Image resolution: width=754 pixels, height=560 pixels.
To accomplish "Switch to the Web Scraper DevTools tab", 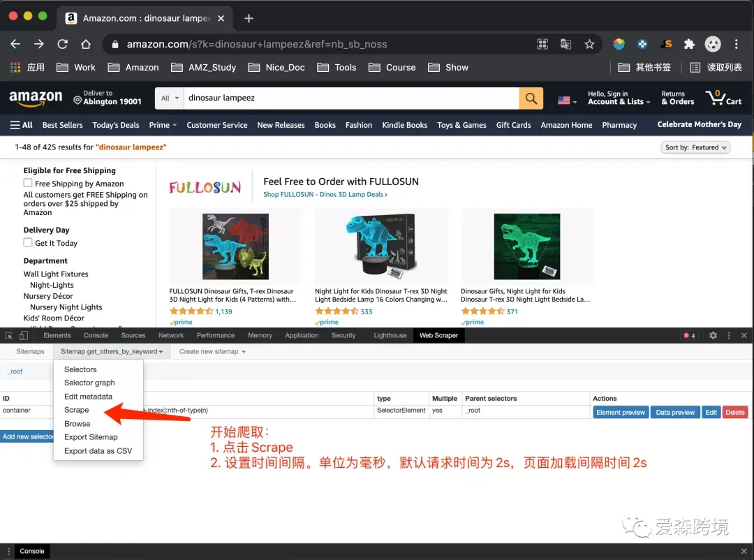I will [438, 335].
